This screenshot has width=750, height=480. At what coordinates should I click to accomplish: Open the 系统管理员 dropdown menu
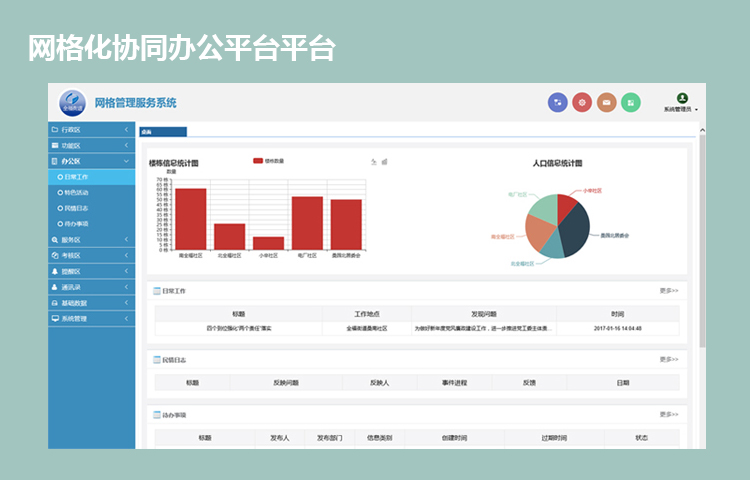[x=682, y=110]
